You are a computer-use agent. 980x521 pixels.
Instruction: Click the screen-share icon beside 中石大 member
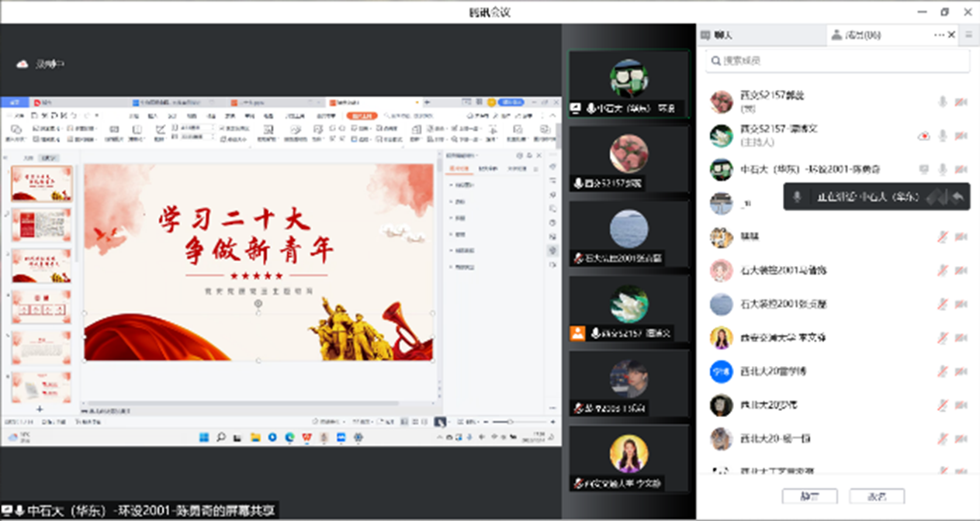923,169
